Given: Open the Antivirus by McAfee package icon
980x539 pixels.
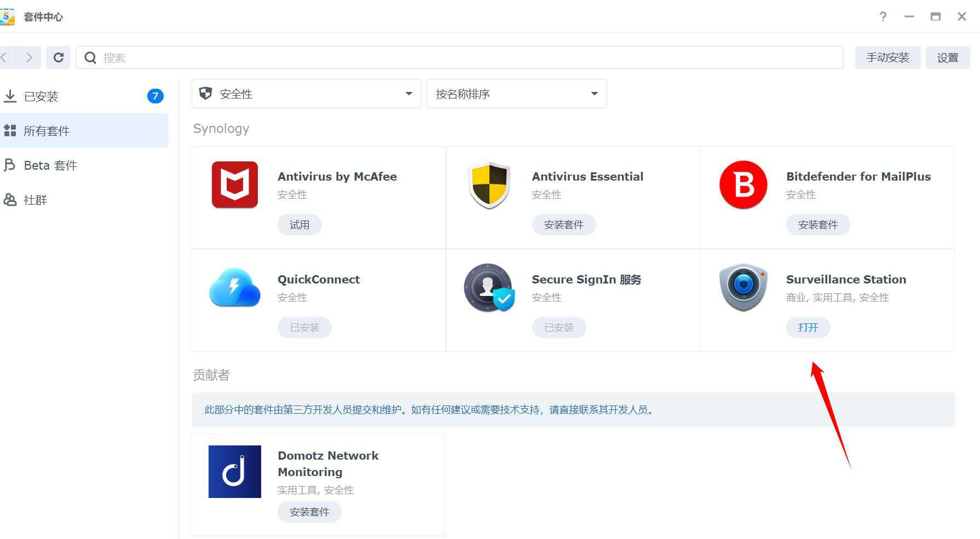Looking at the screenshot, I should 234,185.
